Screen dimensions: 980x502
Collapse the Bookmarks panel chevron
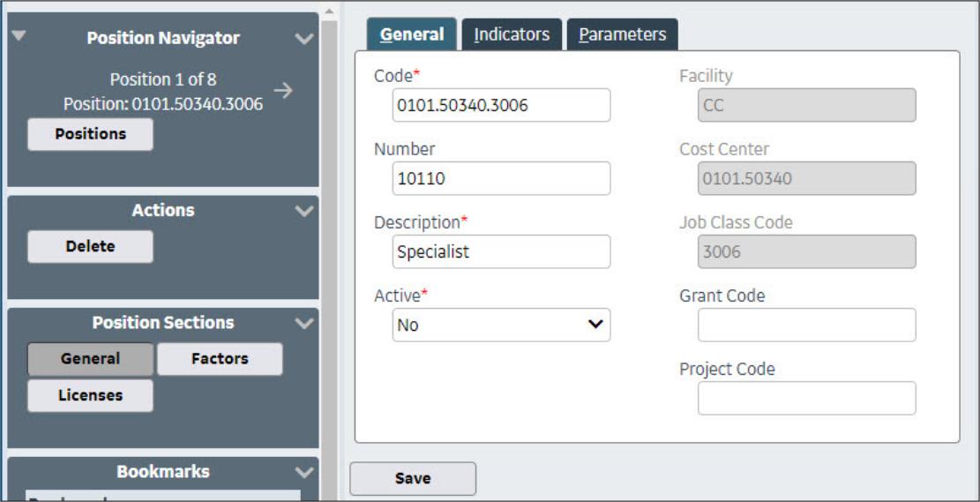304,472
